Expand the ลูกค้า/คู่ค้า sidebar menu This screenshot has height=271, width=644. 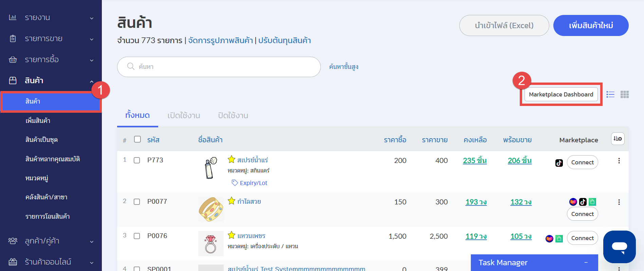[51, 241]
